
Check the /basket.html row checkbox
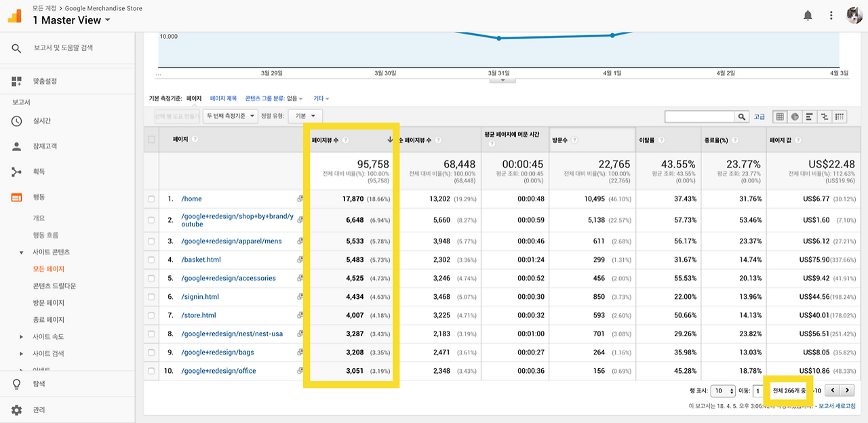[x=151, y=260]
